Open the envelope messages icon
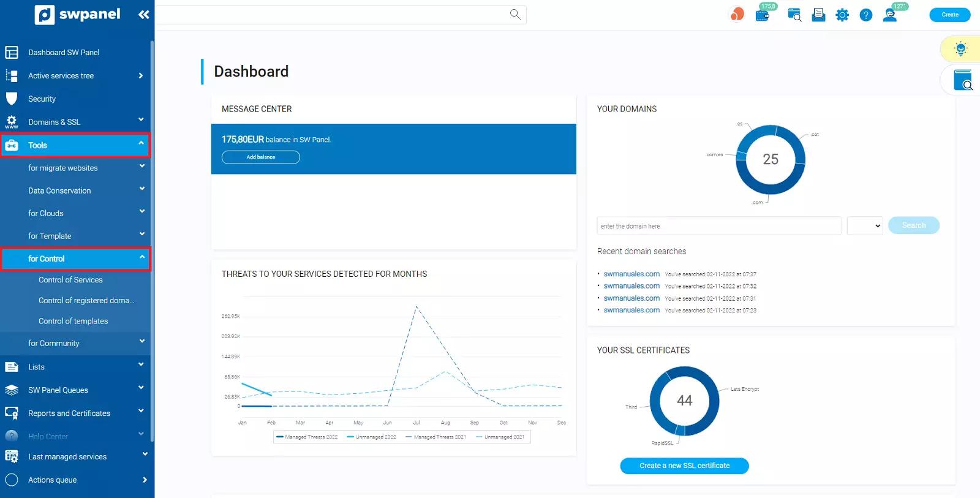980x498 pixels. coord(818,15)
